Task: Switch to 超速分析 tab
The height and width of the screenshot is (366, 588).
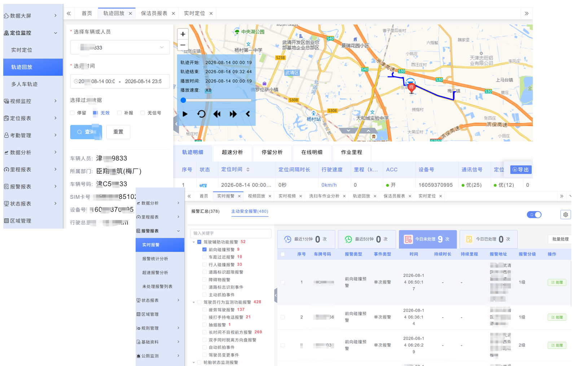Action: (232, 153)
